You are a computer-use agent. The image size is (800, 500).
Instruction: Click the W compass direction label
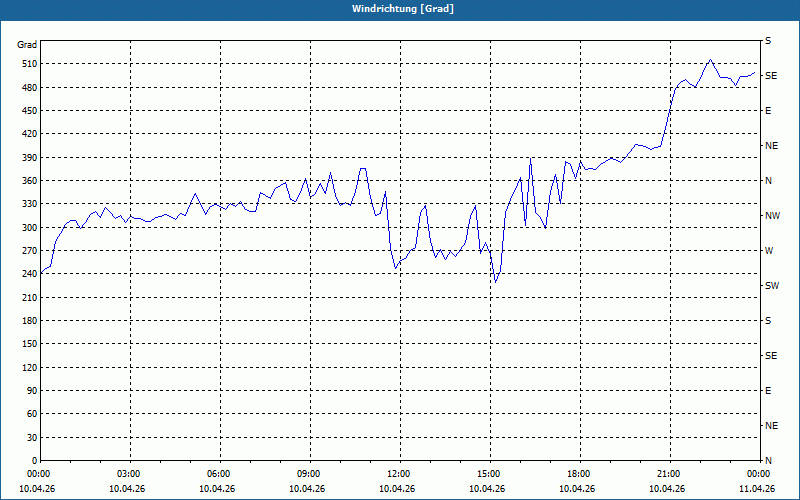click(x=769, y=251)
